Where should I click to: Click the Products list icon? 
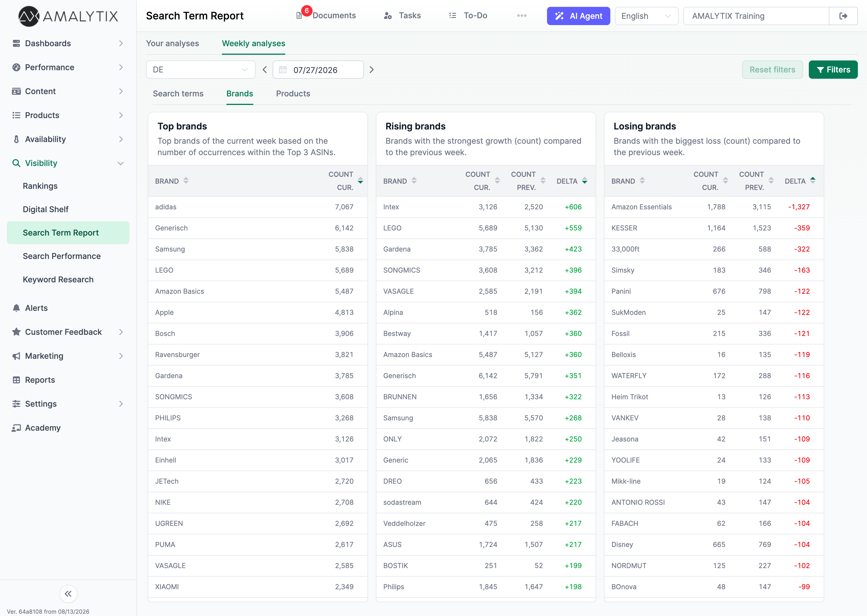[16, 115]
